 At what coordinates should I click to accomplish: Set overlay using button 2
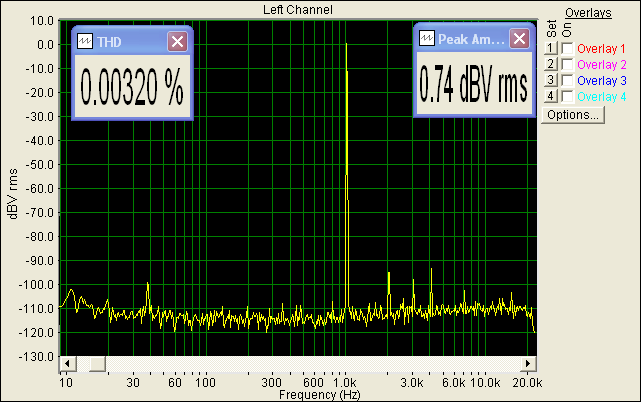[x=551, y=64]
